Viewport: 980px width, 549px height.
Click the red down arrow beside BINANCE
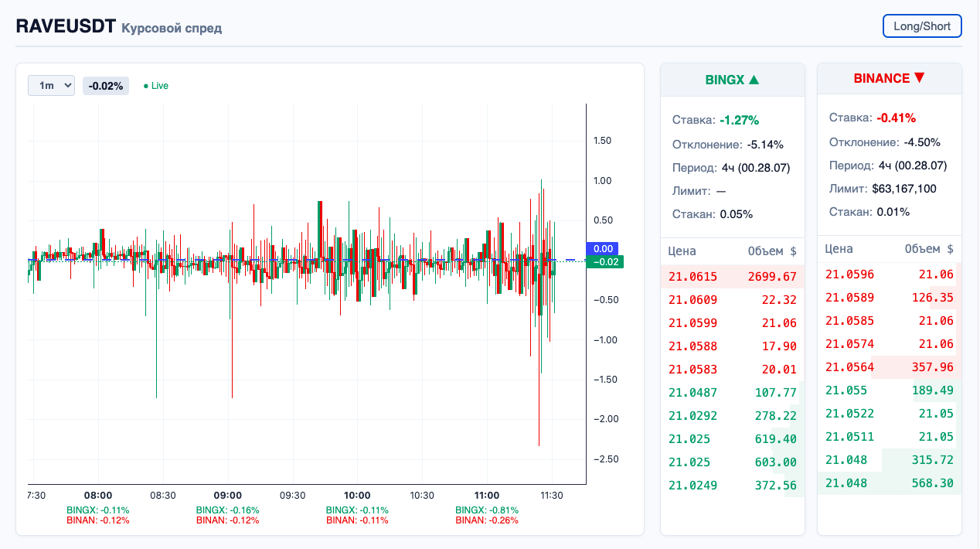coord(919,78)
